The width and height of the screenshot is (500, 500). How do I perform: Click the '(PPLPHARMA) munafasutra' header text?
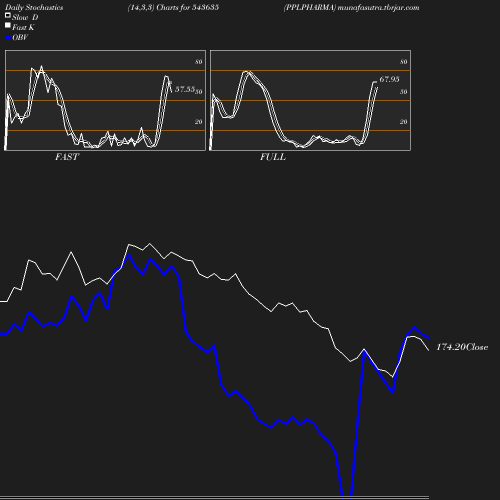pyautogui.click(x=352, y=7)
